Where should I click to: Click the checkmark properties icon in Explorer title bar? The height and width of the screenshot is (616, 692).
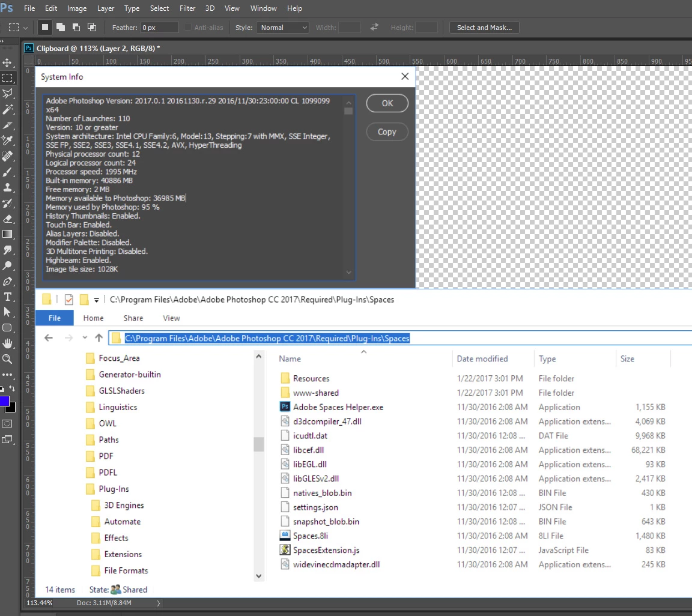pos(69,300)
